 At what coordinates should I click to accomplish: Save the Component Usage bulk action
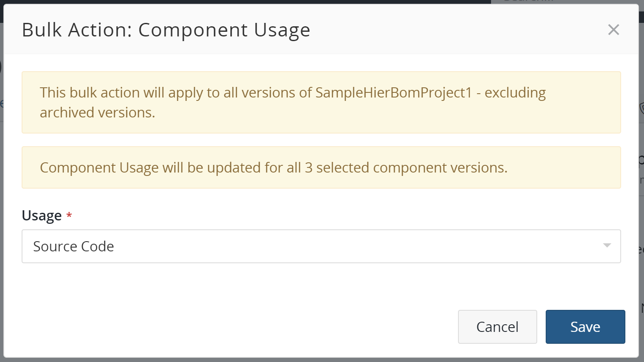(585, 326)
